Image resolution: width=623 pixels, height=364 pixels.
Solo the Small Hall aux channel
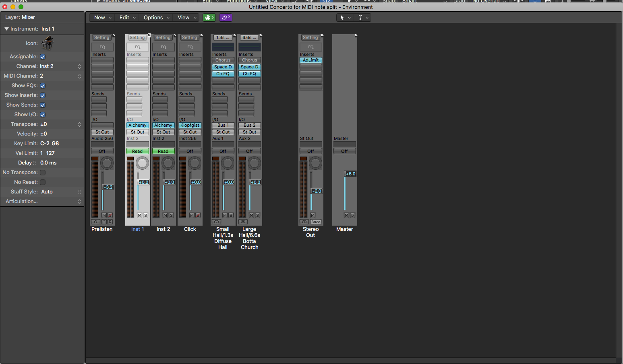coord(231,216)
